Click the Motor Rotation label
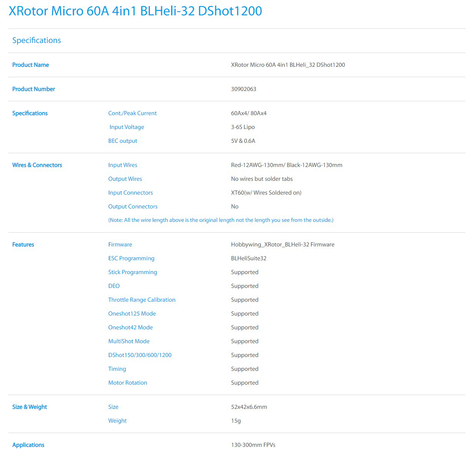The image size is (476, 453). (x=127, y=383)
